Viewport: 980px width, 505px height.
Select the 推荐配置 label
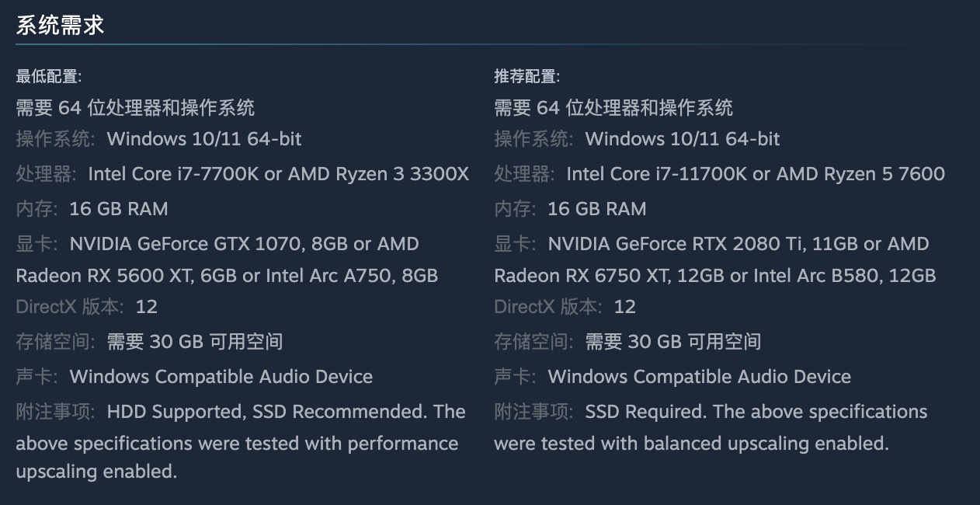(x=526, y=76)
